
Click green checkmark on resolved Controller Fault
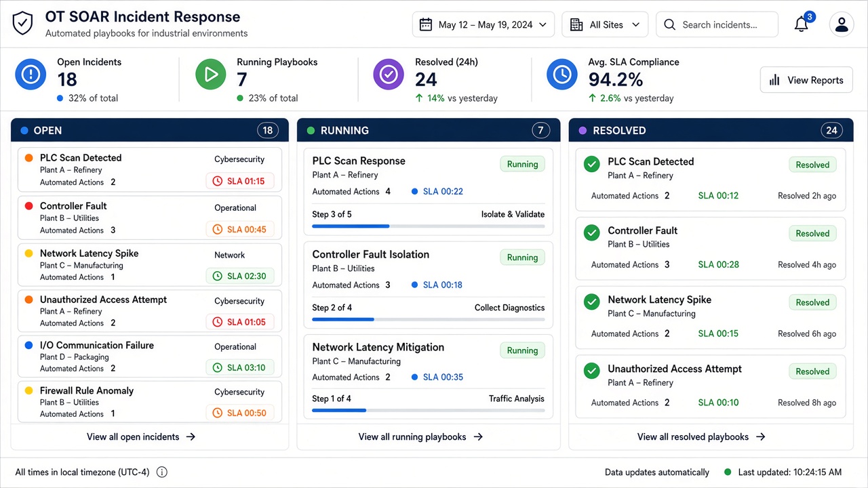tap(592, 233)
